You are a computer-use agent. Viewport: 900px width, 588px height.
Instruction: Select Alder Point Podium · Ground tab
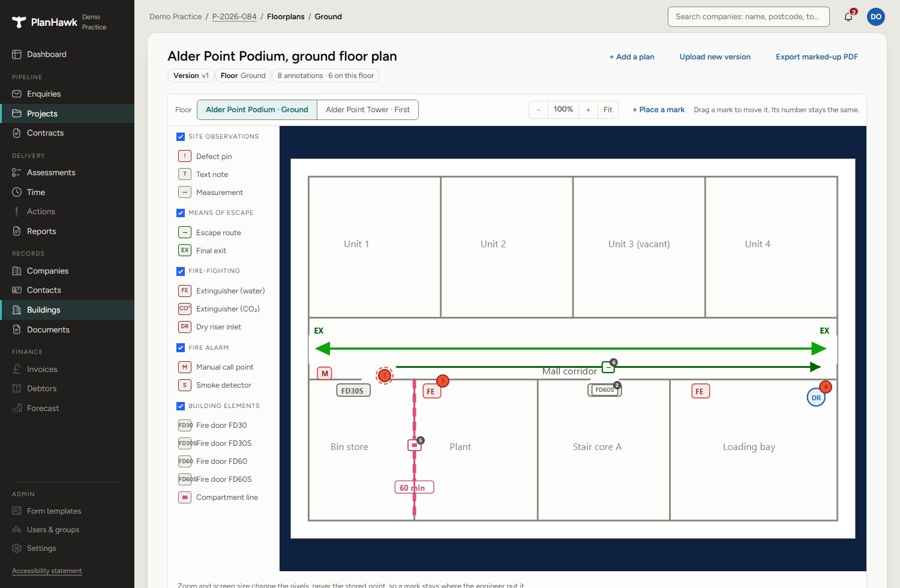click(x=257, y=110)
